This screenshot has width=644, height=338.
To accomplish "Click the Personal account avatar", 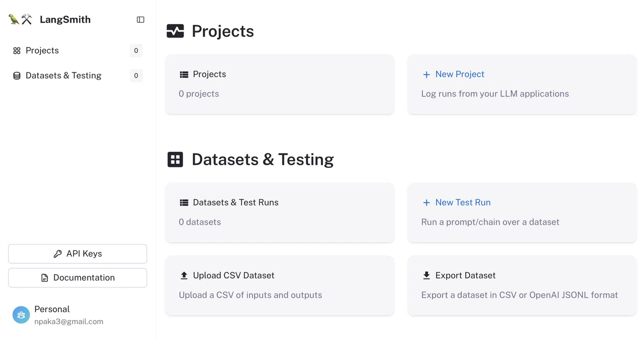I will [x=21, y=315].
